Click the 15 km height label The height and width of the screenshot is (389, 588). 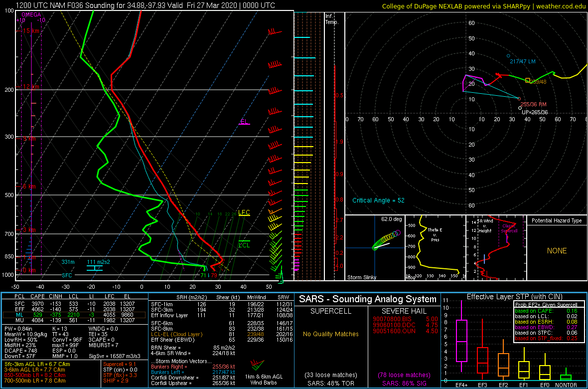pos(30,31)
